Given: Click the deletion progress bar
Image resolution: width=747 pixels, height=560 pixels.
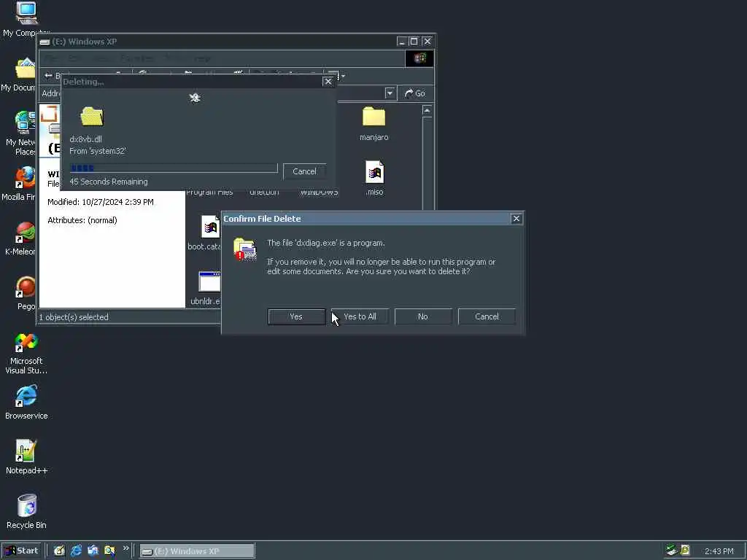Looking at the screenshot, I should (174, 168).
